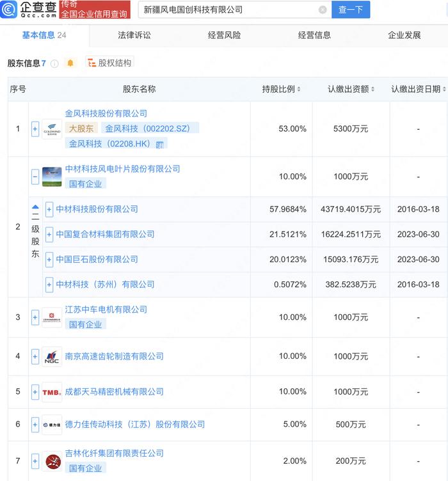Click the Qcc.com logo icon

click(x=8, y=10)
